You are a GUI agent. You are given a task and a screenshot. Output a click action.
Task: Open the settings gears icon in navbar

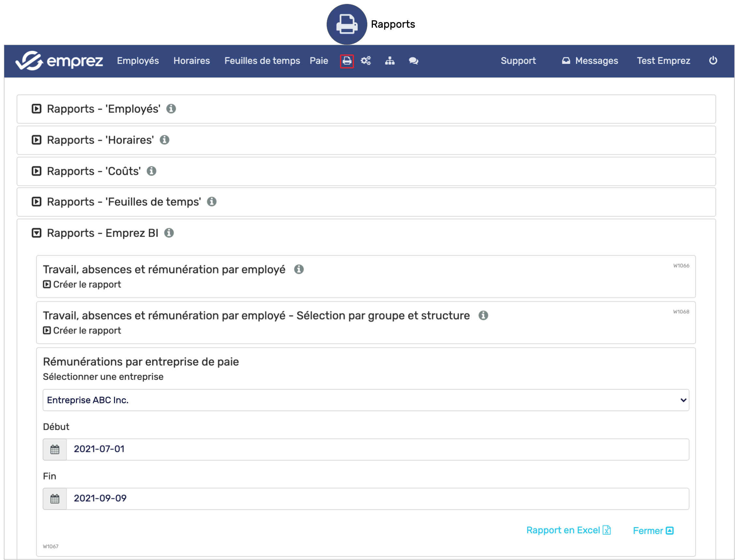pyautogui.click(x=366, y=61)
